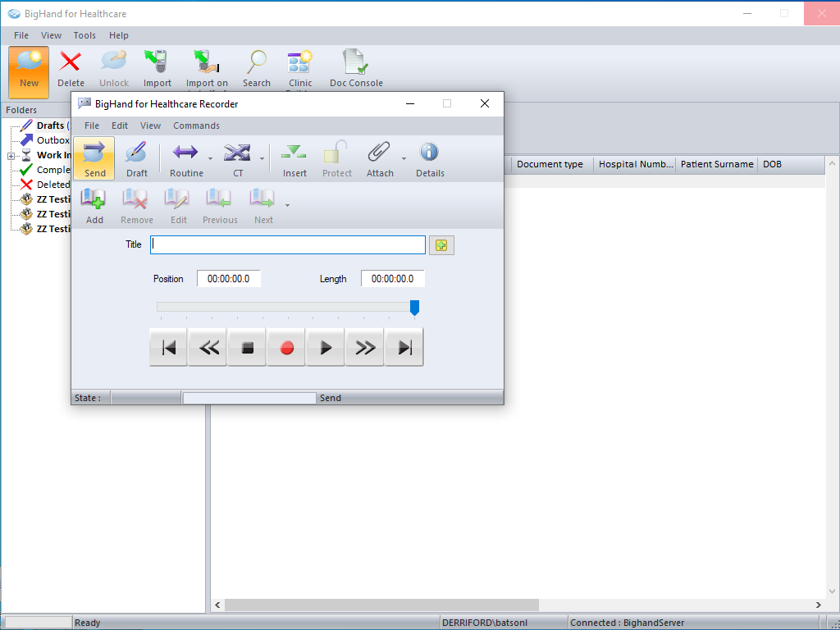Click the Import device icon

pos(157,62)
